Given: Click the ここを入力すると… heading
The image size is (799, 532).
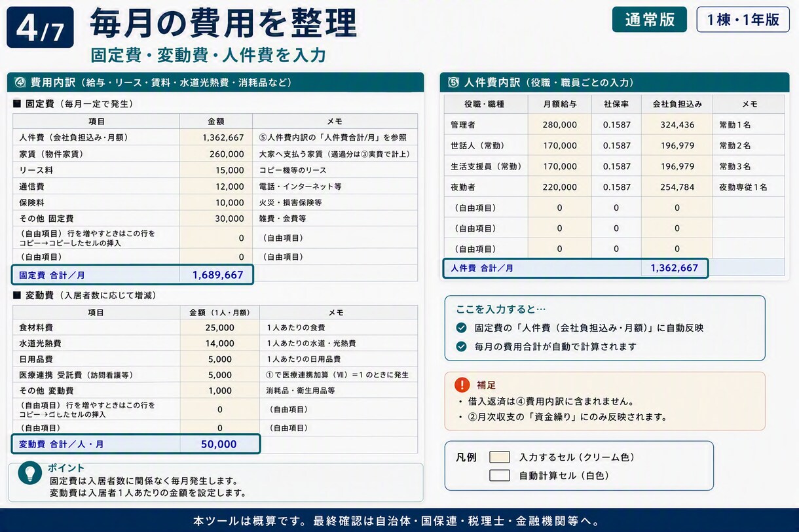Looking at the screenshot, I should [x=501, y=310].
